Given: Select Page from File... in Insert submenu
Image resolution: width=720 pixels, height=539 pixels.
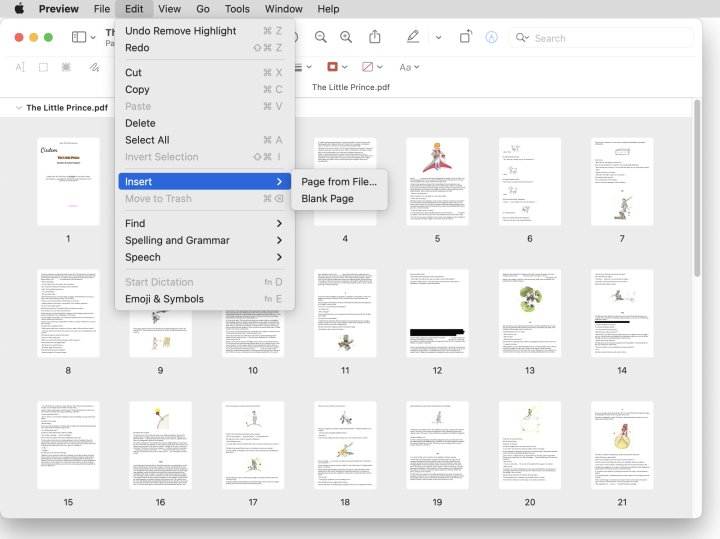Looking at the screenshot, I should coord(339,182).
